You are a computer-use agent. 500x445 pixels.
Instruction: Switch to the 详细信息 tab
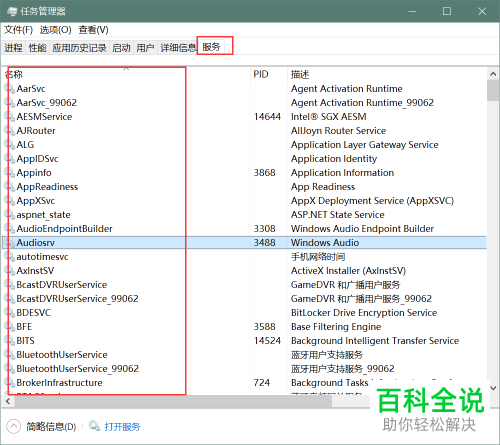coord(178,48)
